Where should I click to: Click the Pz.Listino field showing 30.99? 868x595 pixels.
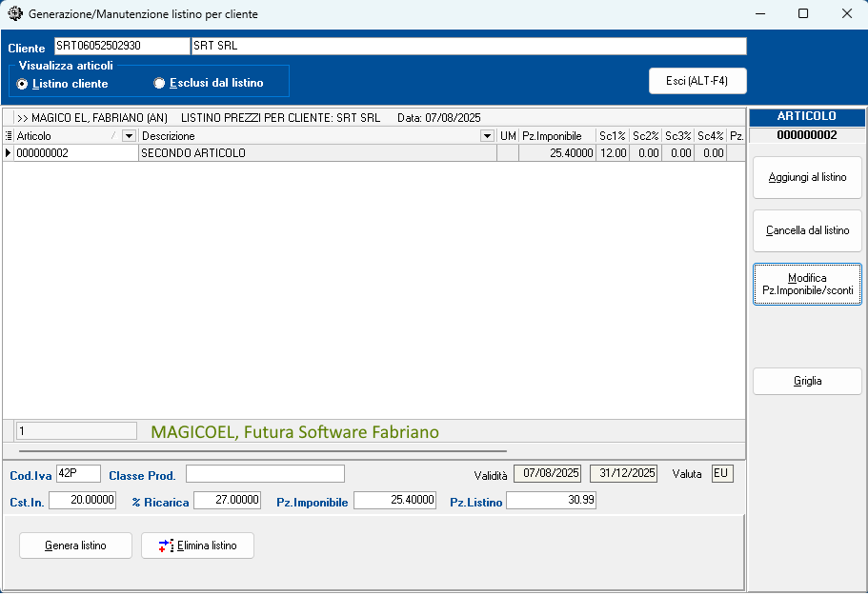coord(552,501)
